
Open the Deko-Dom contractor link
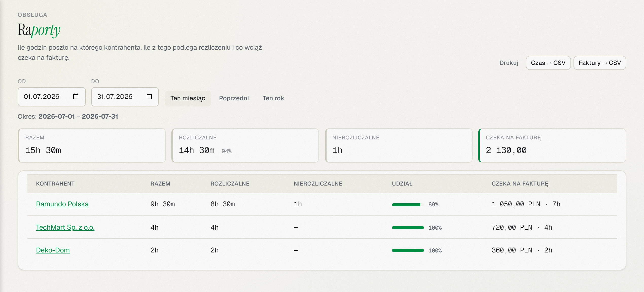pyautogui.click(x=53, y=250)
